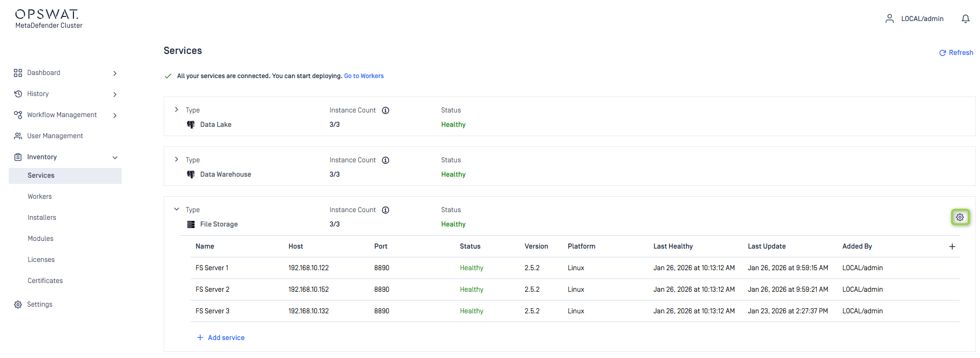Click the notification bell icon
Viewport: 980px width, 358px height.
965,19
